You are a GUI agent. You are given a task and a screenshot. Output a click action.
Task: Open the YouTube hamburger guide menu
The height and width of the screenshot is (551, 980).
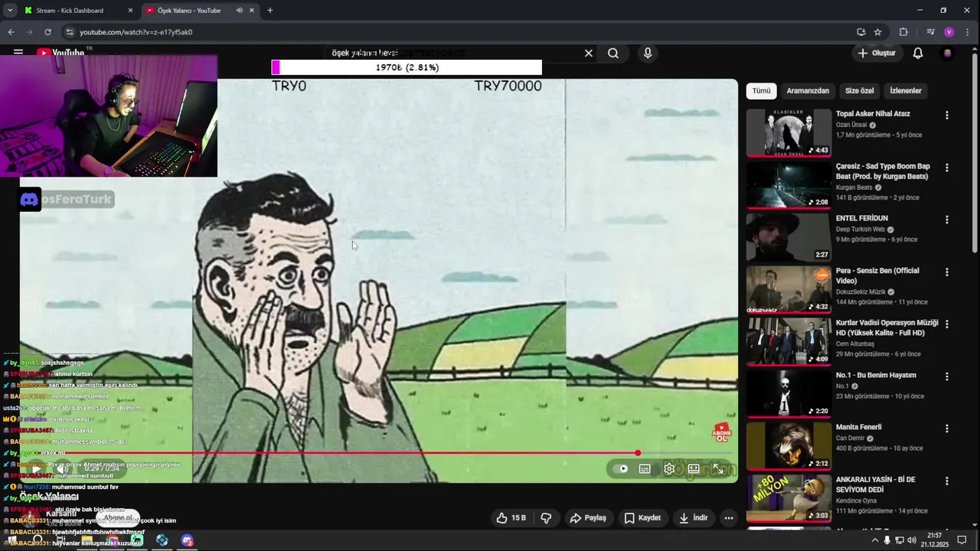(18, 53)
